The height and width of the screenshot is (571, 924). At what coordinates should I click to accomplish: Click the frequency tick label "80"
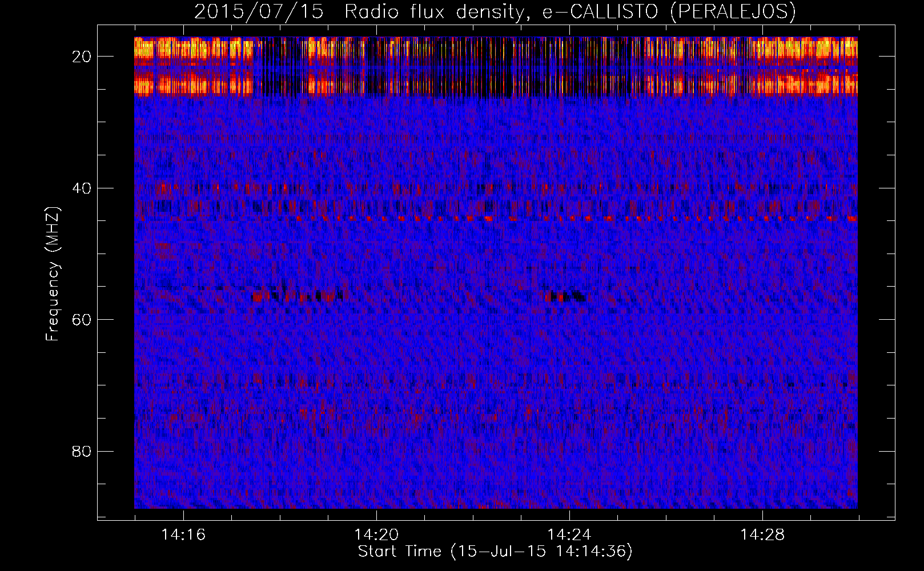pyautogui.click(x=82, y=451)
